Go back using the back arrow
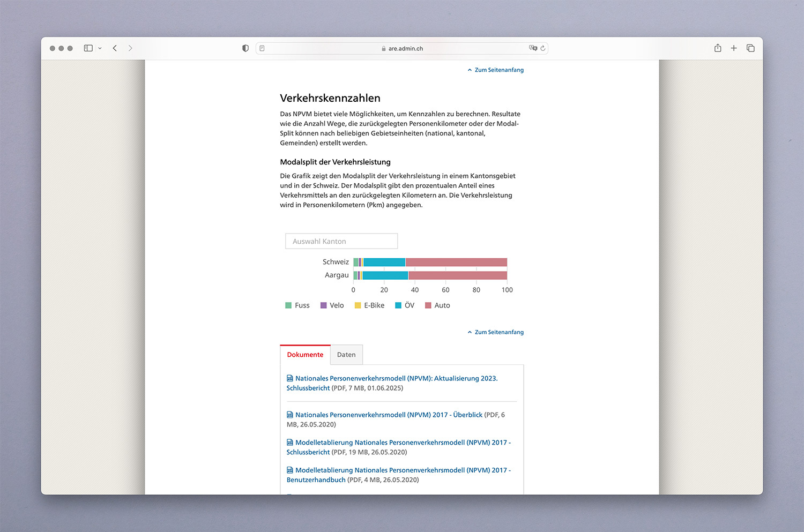The height and width of the screenshot is (532, 804). click(x=115, y=48)
